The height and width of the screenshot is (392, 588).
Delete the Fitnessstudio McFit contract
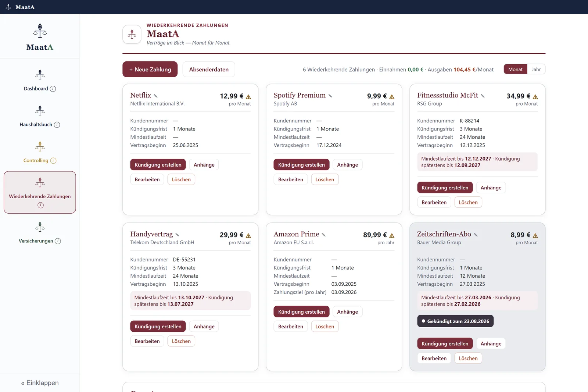tap(468, 202)
